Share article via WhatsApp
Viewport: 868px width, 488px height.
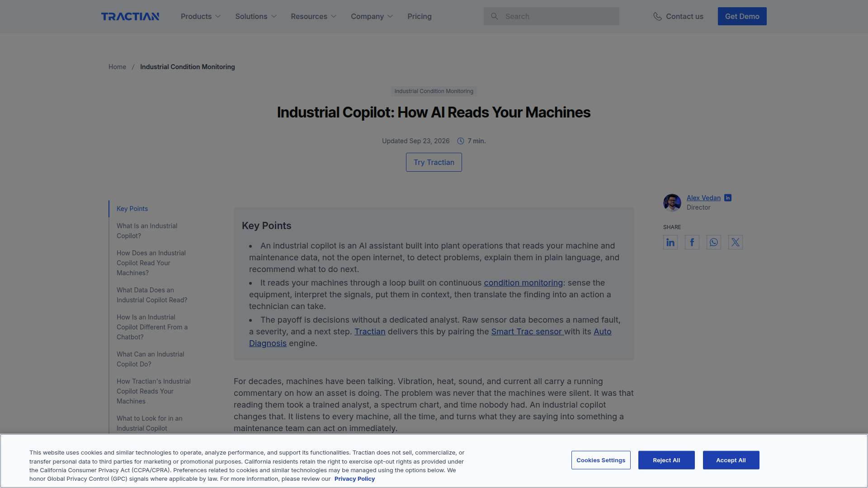coord(714,242)
